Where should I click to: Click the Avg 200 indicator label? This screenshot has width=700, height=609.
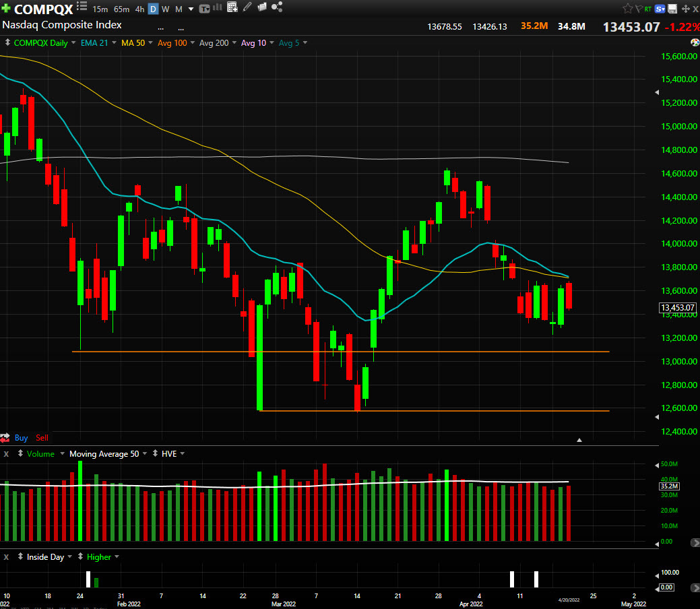click(214, 43)
